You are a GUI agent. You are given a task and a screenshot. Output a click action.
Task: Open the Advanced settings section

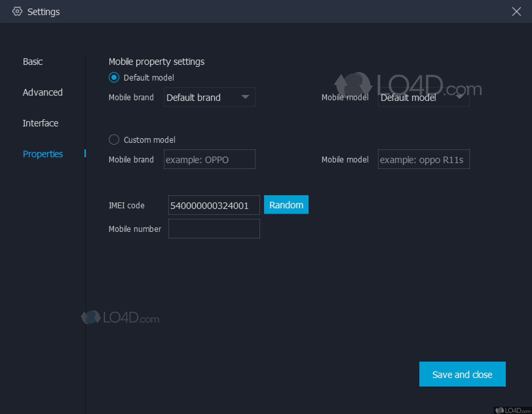[x=43, y=92]
